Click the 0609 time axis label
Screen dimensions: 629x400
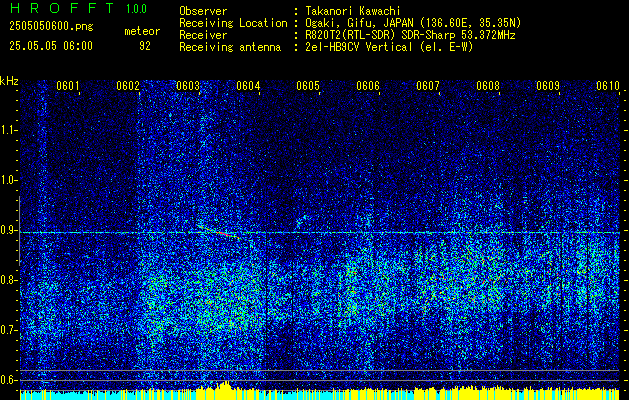(548, 86)
